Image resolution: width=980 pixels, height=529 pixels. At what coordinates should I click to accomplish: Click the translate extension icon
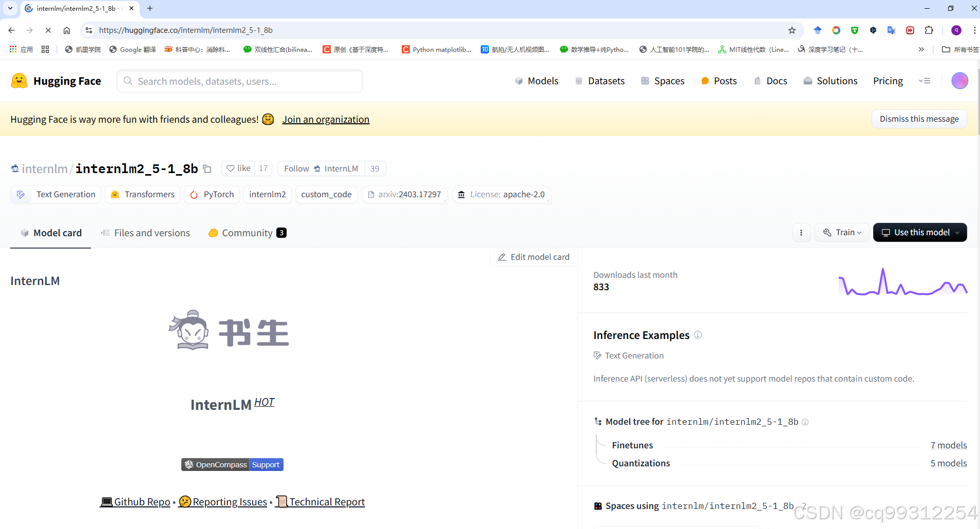(x=891, y=30)
